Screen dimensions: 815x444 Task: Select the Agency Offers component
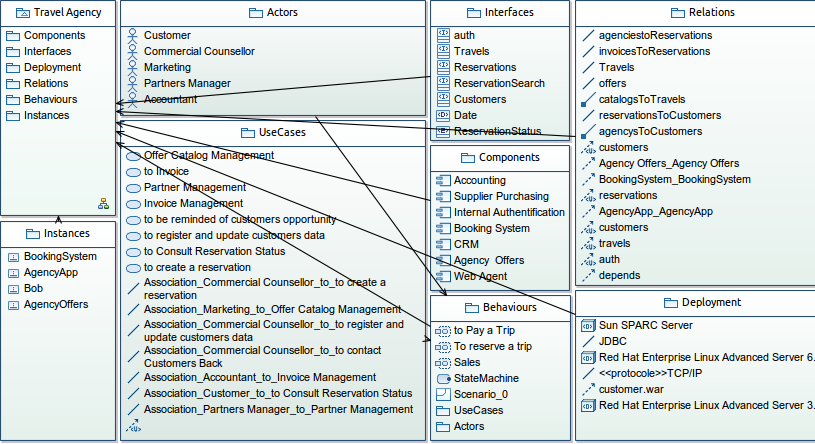point(480,260)
